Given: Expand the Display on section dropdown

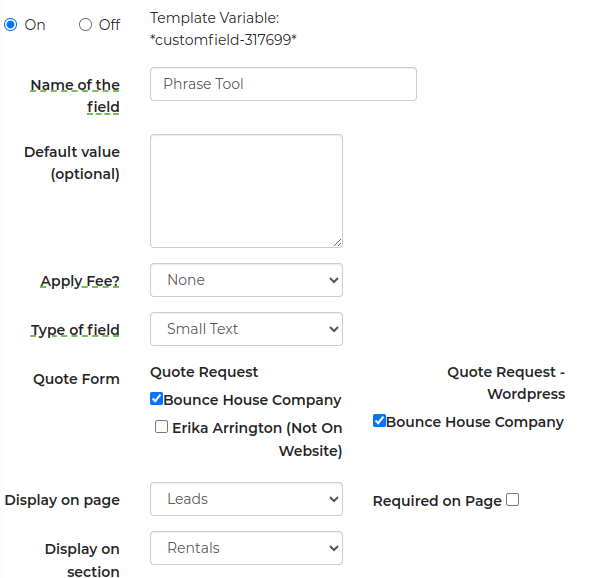Looking at the screenshot, I should [x=246, y=548].
